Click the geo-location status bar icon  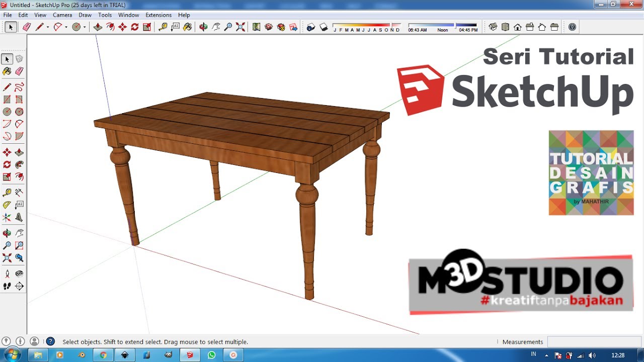[6, 341]
